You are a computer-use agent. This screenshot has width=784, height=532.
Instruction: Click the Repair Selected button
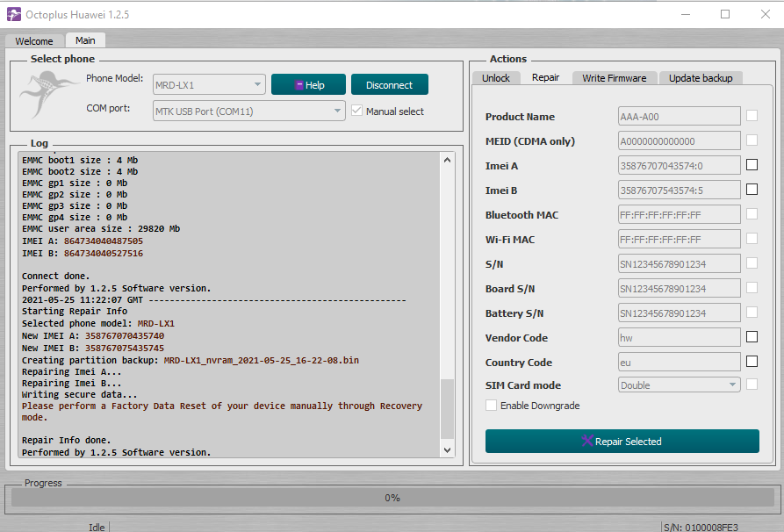point(622,442)
